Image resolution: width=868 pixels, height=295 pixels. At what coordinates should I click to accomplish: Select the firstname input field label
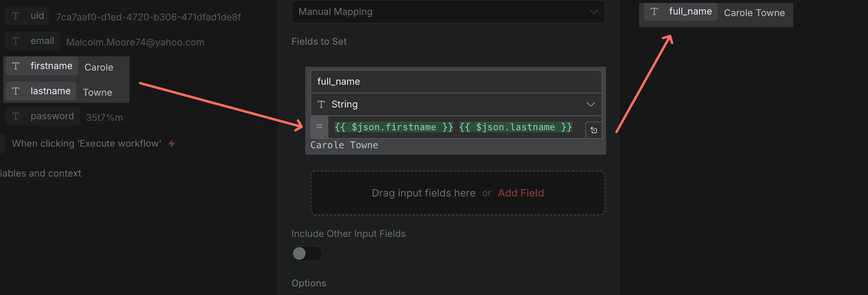pyautogui.click(x=51, y=66)
